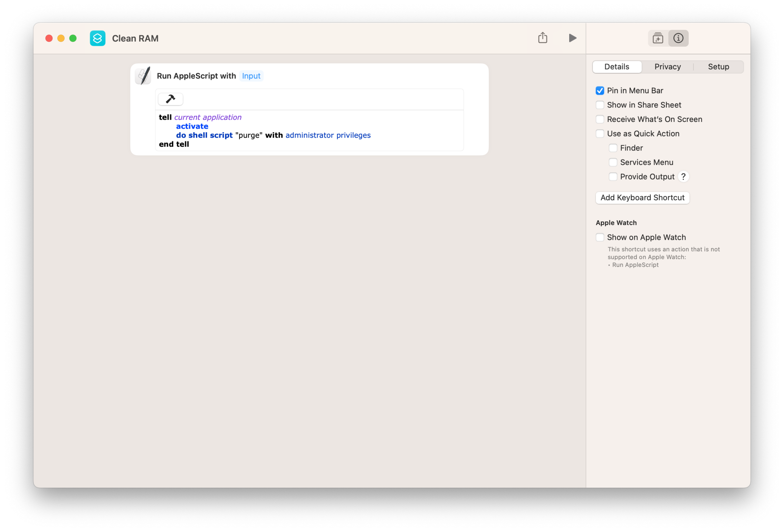Open the Input variable token

(x=251, y=76)
